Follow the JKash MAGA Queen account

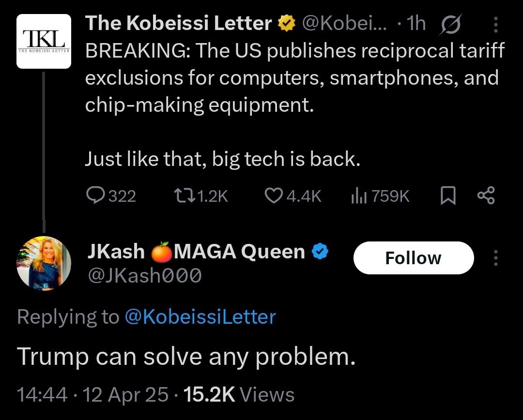413,258
